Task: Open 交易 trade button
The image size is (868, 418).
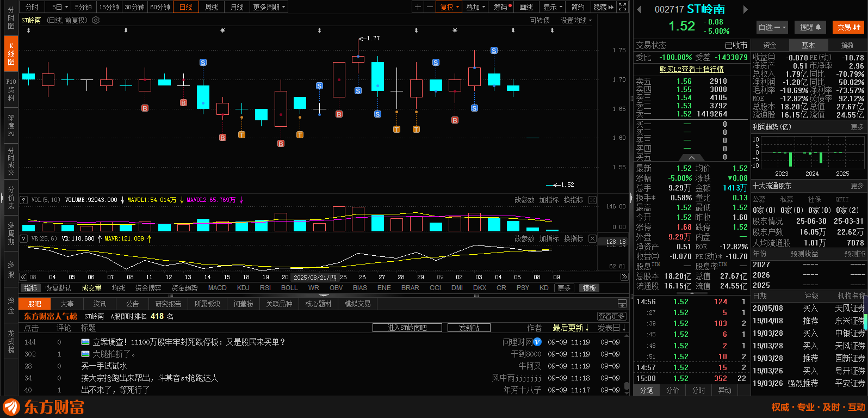Action: [849, 27]
